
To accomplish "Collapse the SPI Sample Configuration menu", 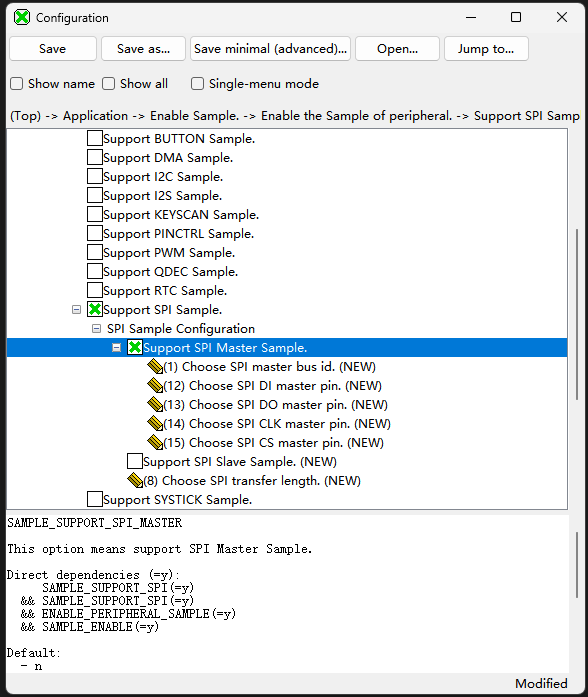I will coord(96,328).
